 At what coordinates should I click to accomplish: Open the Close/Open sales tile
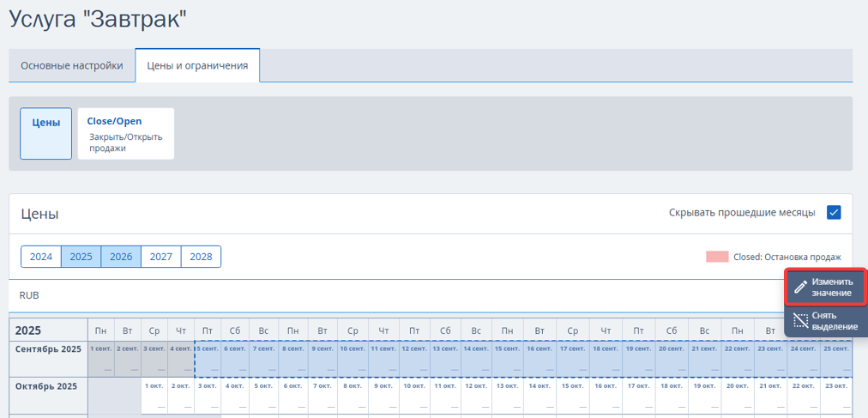(x=126, y=133)
